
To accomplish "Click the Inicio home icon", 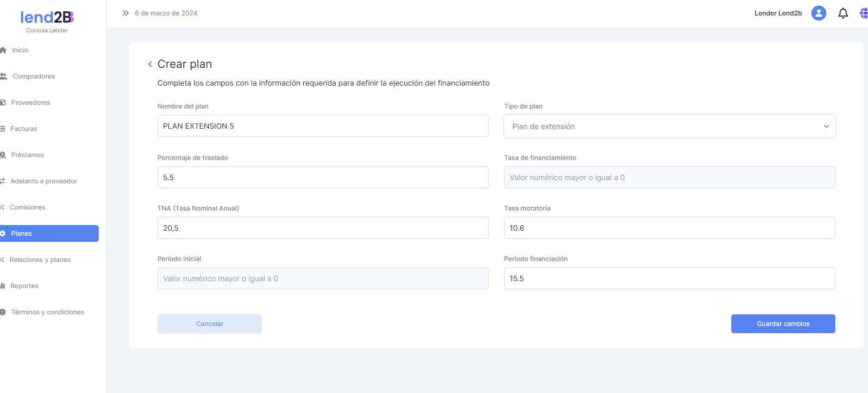I will (x=3, y=50).
